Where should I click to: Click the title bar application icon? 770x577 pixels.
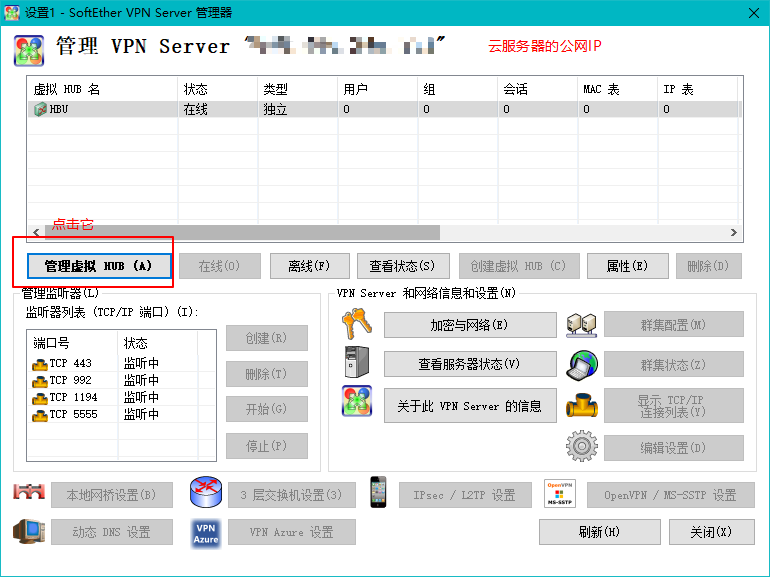click(x=12, y=12)
